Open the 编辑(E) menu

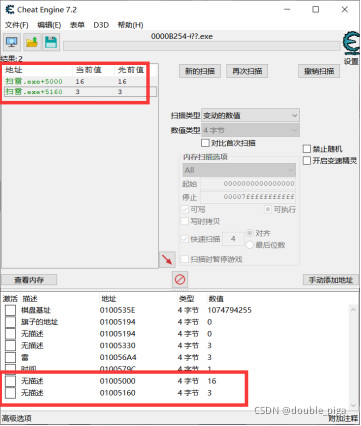(x=49, y=25)
